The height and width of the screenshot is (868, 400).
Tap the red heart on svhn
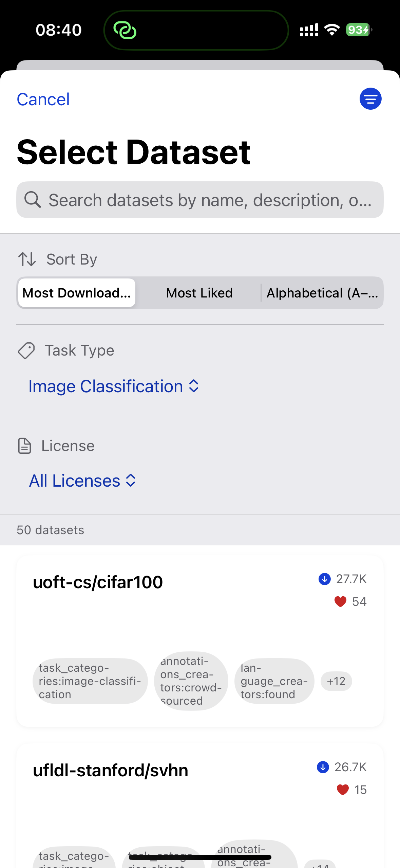coord(343,790)
